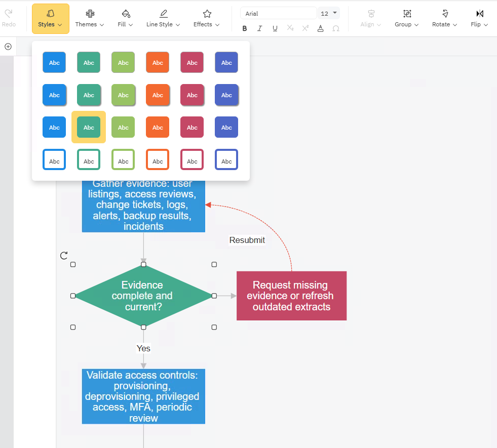Screen dimensions: 497x448
Task: Select the 'Evidence complete and current?' diamond
Action: (143, 296)
